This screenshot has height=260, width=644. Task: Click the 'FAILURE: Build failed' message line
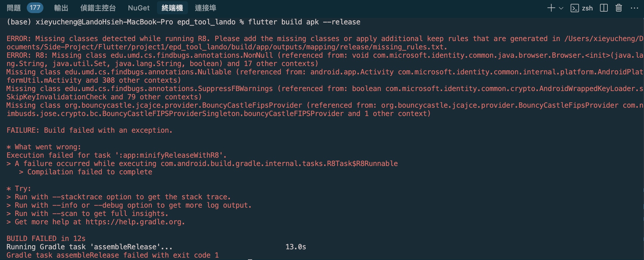pyautogui.click(x=89, y=130)
